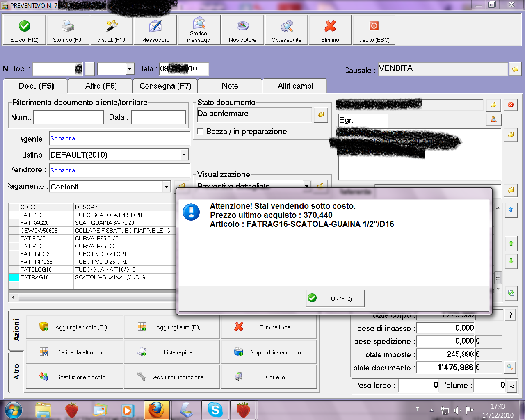Show hidden system tray icons
Screen dimensions: 525x420
(431, 410)
